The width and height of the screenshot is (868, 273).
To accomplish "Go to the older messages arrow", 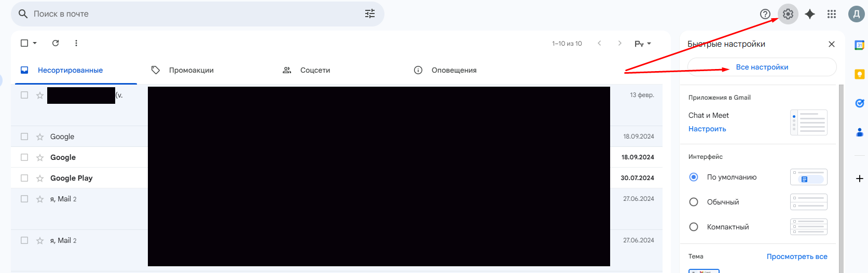I will point(619,43).
